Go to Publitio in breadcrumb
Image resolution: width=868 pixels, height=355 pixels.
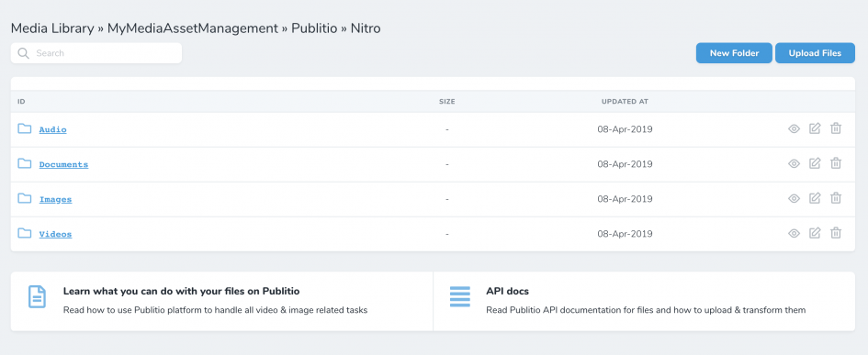(314, 28)
